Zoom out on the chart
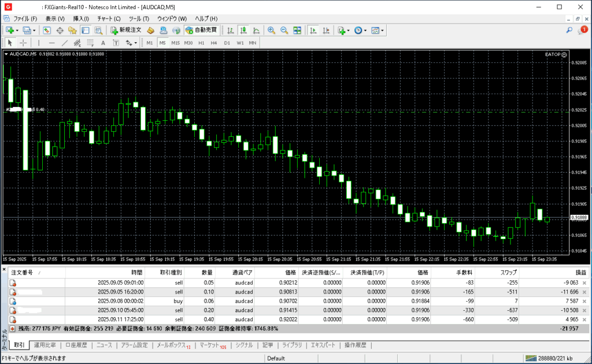592x364 pixels. pos(284,30)
